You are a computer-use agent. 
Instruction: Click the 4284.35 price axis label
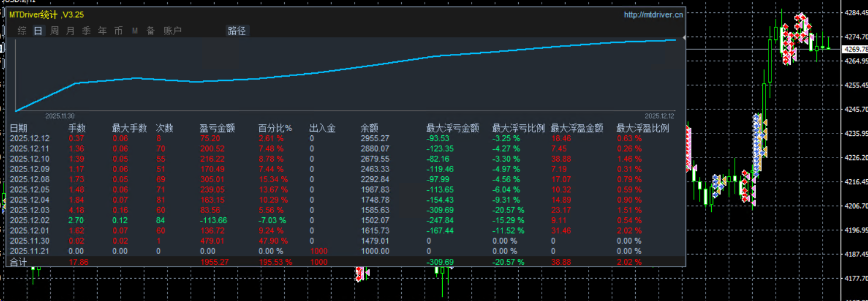855,12
